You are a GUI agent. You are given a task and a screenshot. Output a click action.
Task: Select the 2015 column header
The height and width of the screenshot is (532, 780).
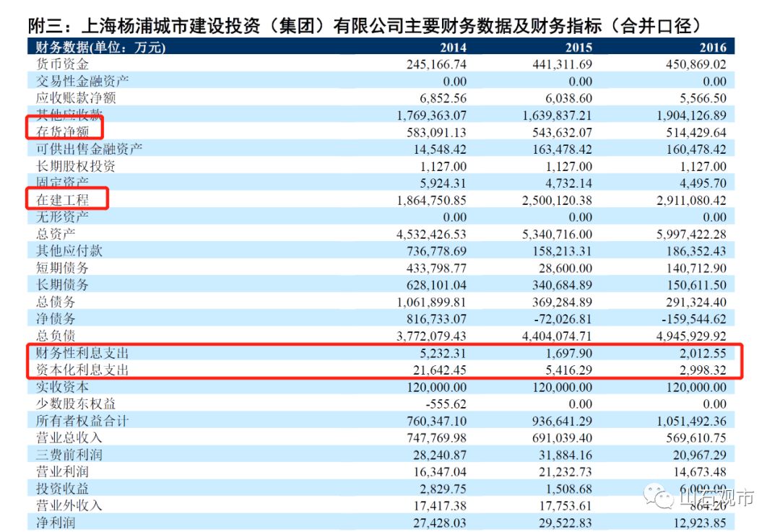tap(579, 48)
